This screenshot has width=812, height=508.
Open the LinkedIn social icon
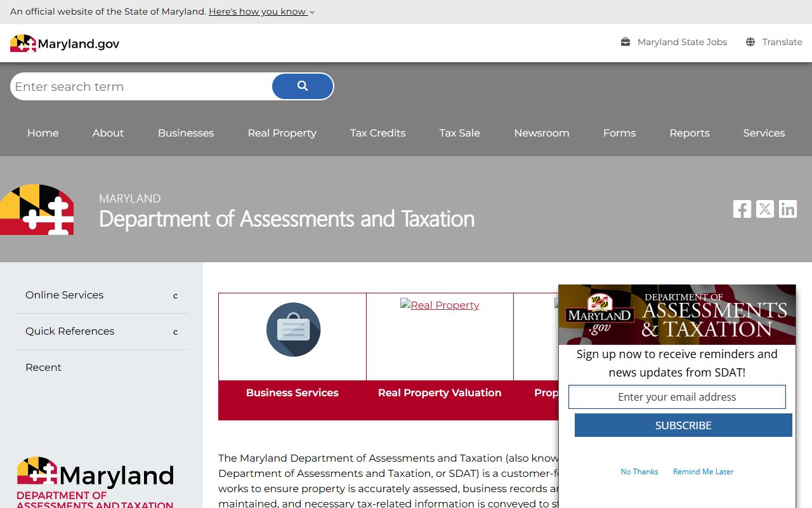(788, 209)
